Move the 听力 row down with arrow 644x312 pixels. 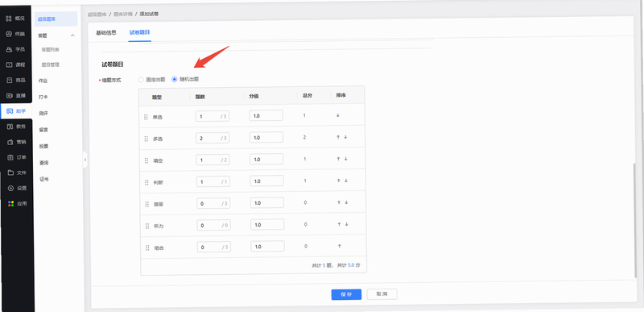click(347, 224)
